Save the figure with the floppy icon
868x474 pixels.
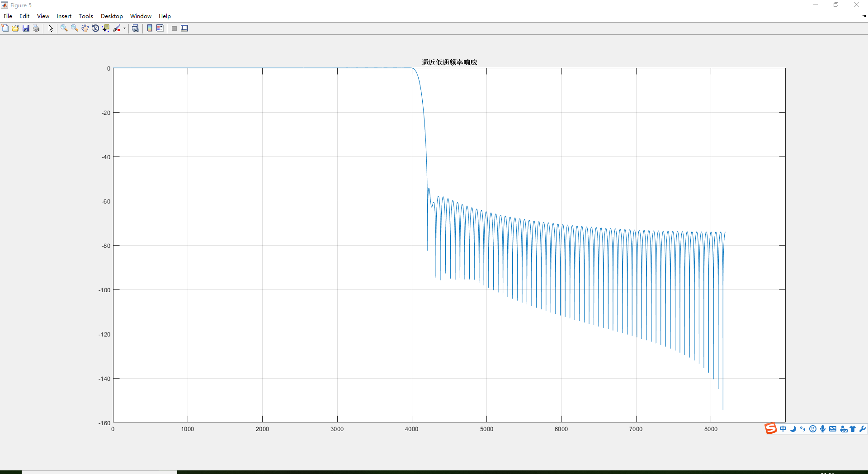pos(26,28)
